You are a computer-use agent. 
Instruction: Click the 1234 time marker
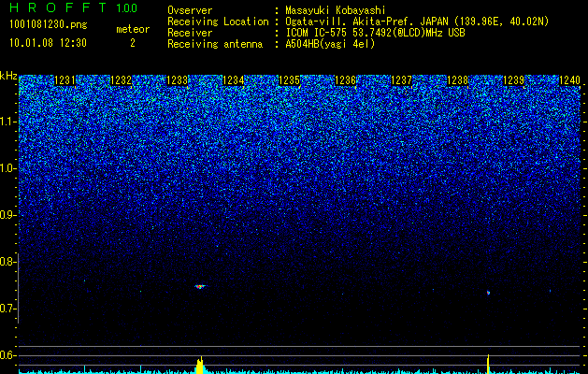click(x=234, y=80)
